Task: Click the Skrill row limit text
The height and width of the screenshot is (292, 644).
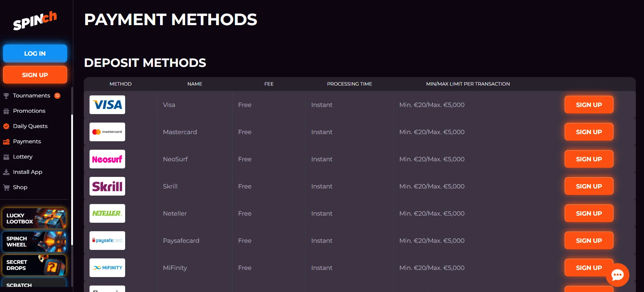Action: [x=432, y=186]
